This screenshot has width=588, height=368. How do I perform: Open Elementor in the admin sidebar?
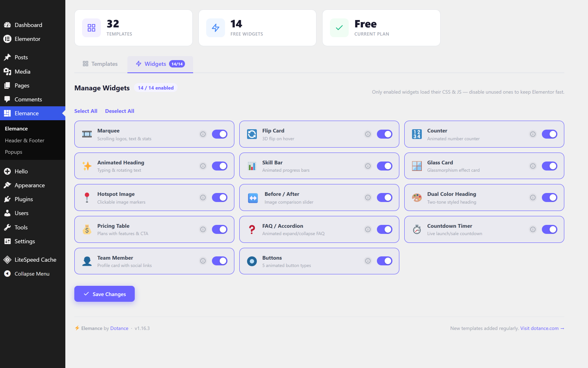(33, 39)
